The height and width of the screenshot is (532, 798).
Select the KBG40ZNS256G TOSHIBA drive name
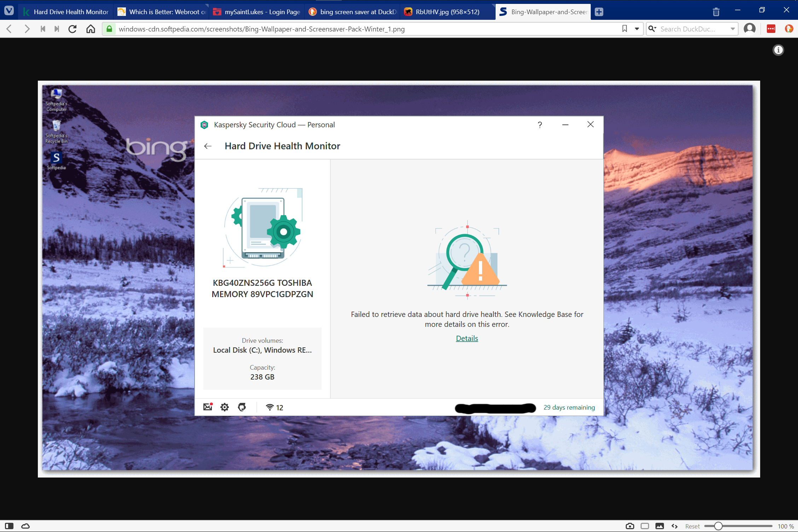[x=262, y=289]
